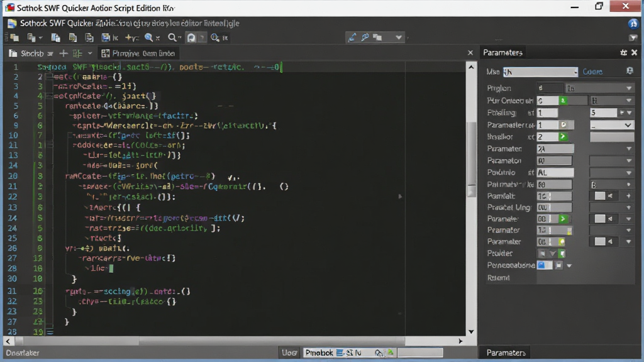The image size is (644, 362).
Task: Click the save disk toolbar icon
Action: [106, 38]
